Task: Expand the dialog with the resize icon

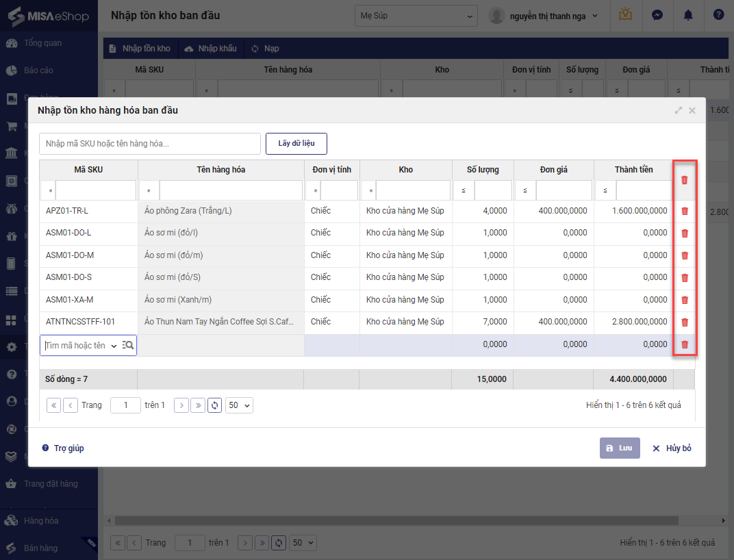Action: tap(679, 110)
